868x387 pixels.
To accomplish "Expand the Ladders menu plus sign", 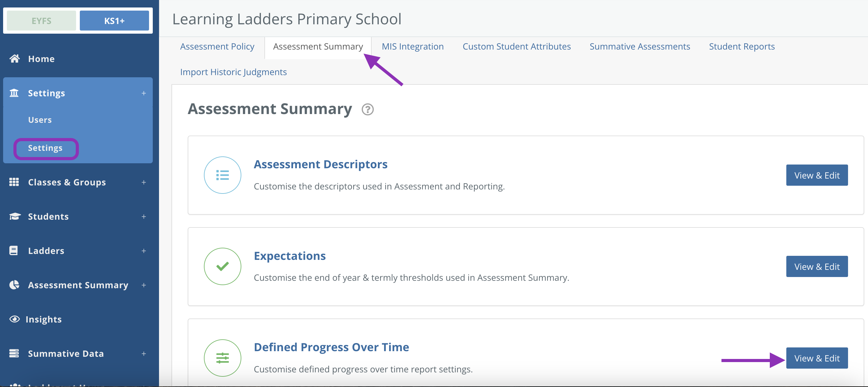I will (x=144, y=251).
